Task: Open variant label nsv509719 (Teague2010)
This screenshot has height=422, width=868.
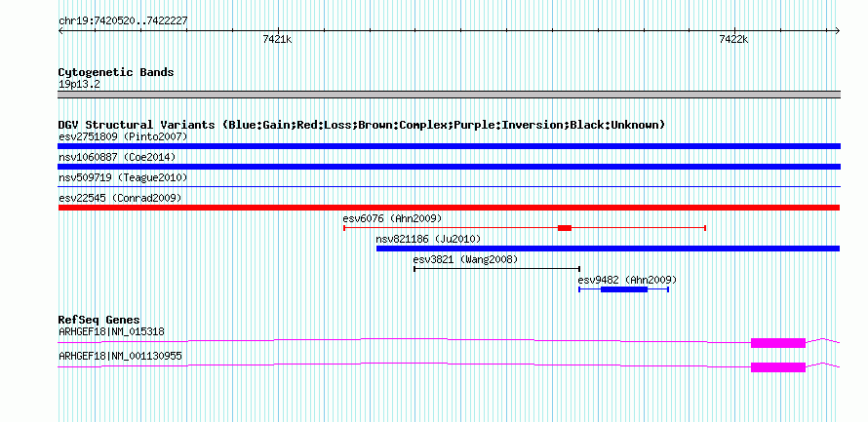Action: [123, 177]
